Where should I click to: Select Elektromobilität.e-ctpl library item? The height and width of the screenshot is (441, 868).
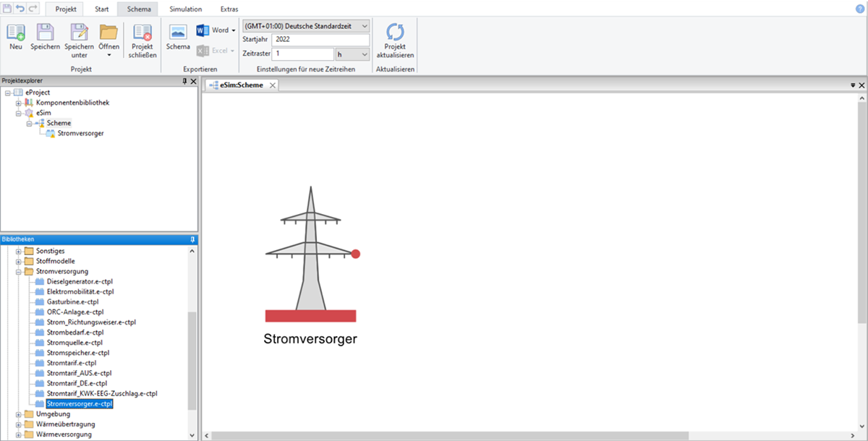click(80, 291)
